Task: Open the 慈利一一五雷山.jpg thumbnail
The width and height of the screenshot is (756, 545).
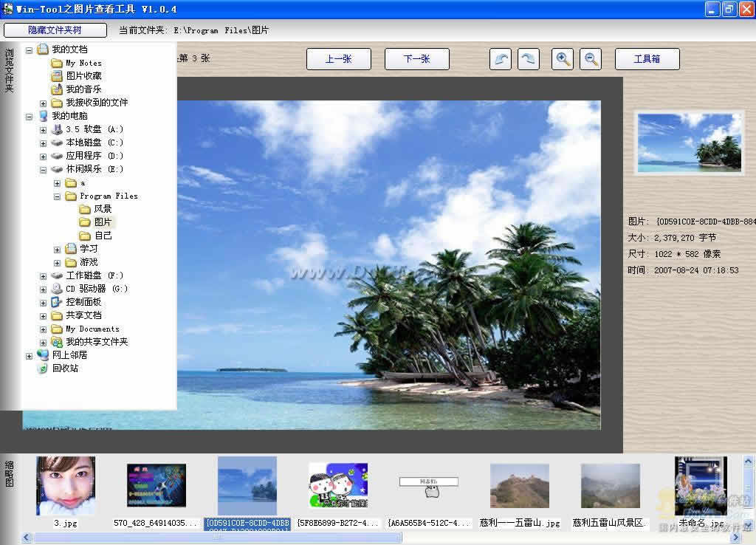Action: [x=519, y=486]
